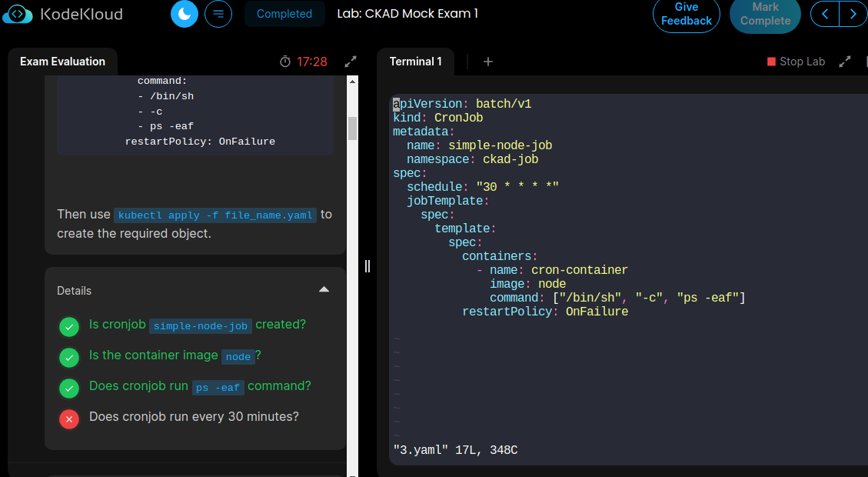This screenshot has height=477, width=868.
Task: Click the image: node line in terminal
Action: click(528, 284)
